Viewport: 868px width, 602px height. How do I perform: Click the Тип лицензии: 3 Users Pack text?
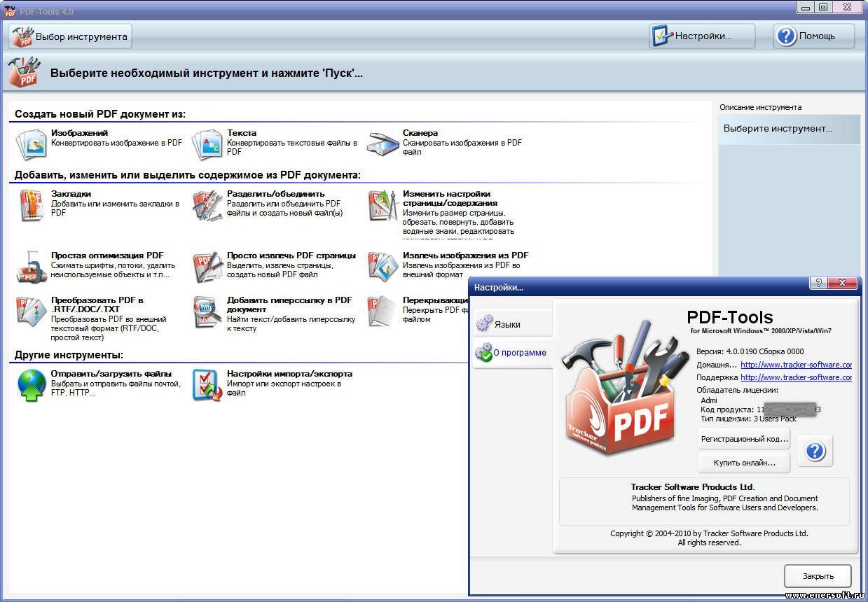(748, 419)
